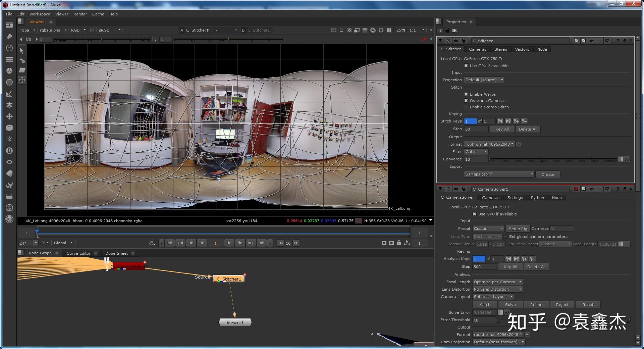Click the Setup Rig button
This screenshot has width=644, height=349.
518,229
